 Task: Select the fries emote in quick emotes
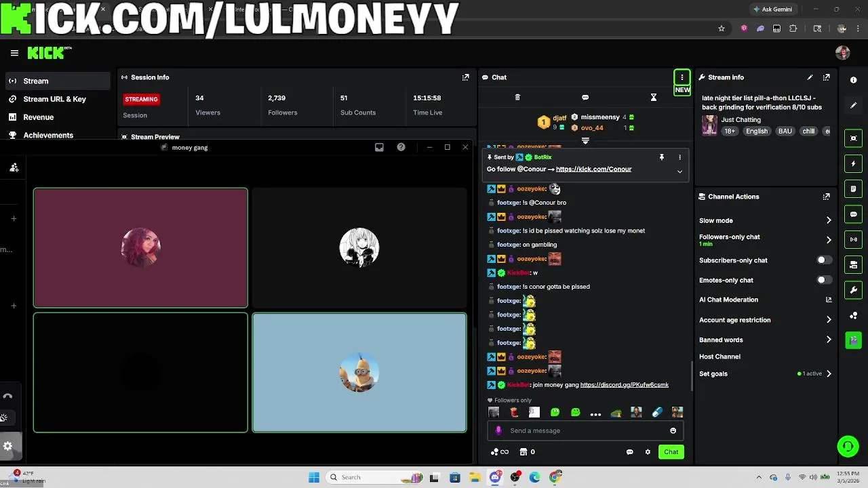(x=514, y=412)
